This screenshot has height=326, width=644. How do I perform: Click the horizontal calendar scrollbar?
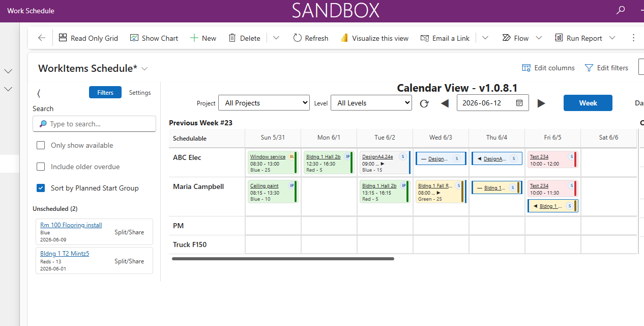[283, 259]
